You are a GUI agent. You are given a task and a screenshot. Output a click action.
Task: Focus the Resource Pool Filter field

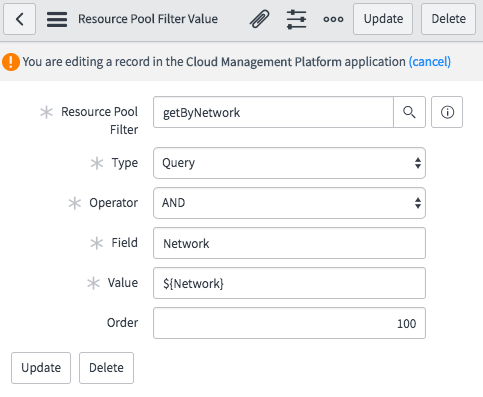pos(273,112)
